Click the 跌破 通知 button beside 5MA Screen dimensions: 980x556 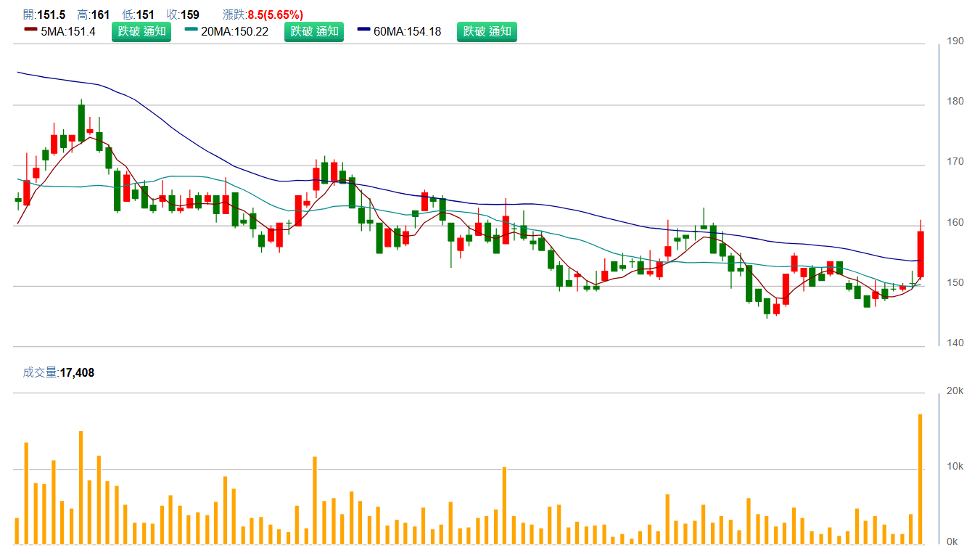pyautogui.click(x=141, y=31)
